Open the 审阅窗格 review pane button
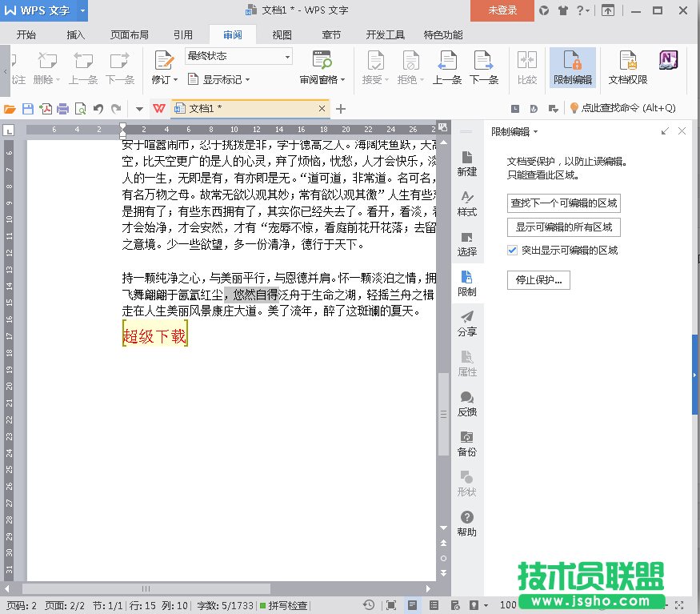 pos(322,67)
